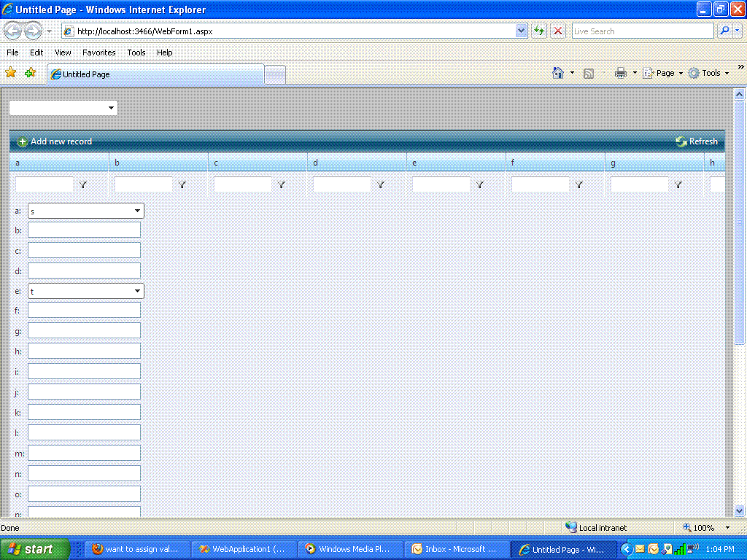
Task: Expand the dropdown for field a
Action: (x=137, y=211)
